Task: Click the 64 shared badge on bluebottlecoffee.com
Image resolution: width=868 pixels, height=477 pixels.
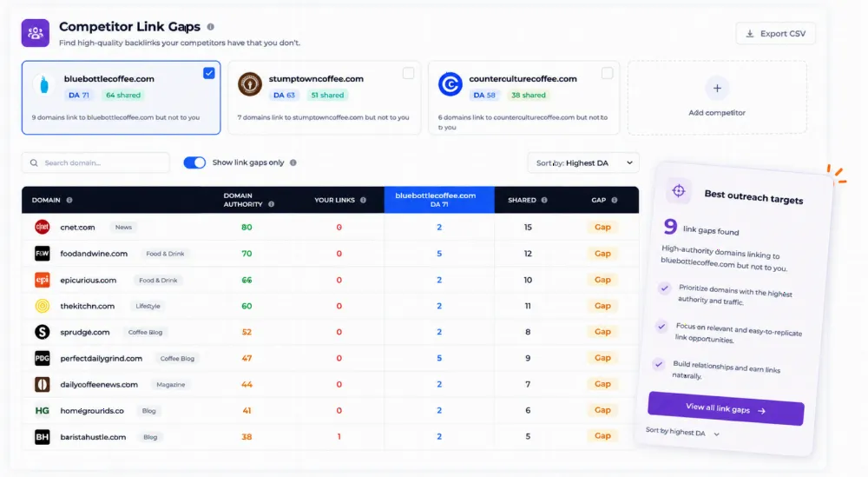Action: coord(123,96)
